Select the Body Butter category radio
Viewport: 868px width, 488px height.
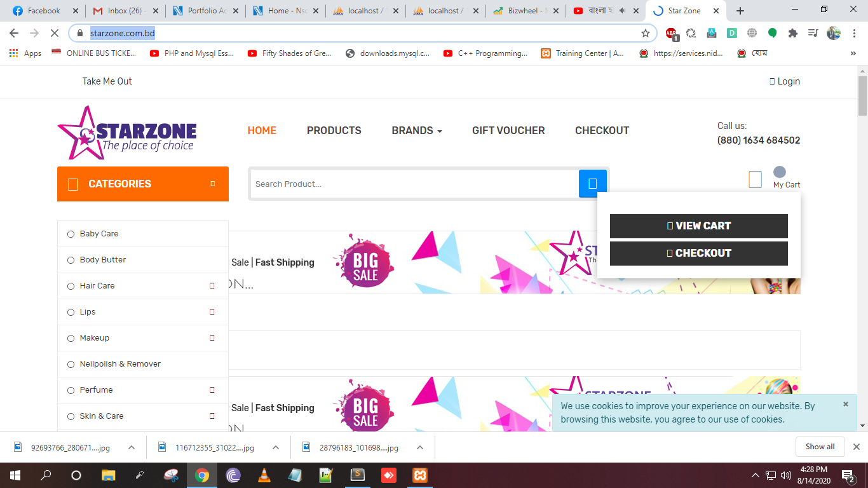coord(71,260)
